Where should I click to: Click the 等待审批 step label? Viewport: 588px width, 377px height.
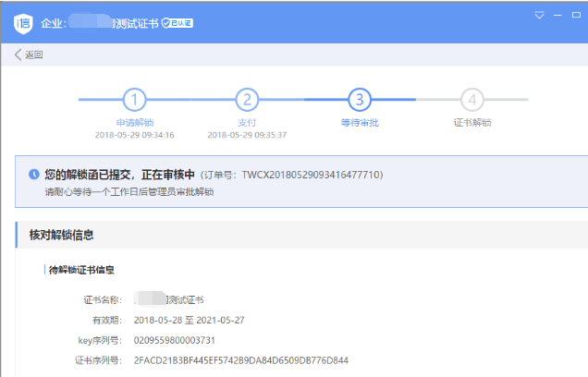(x=360, y=122)
